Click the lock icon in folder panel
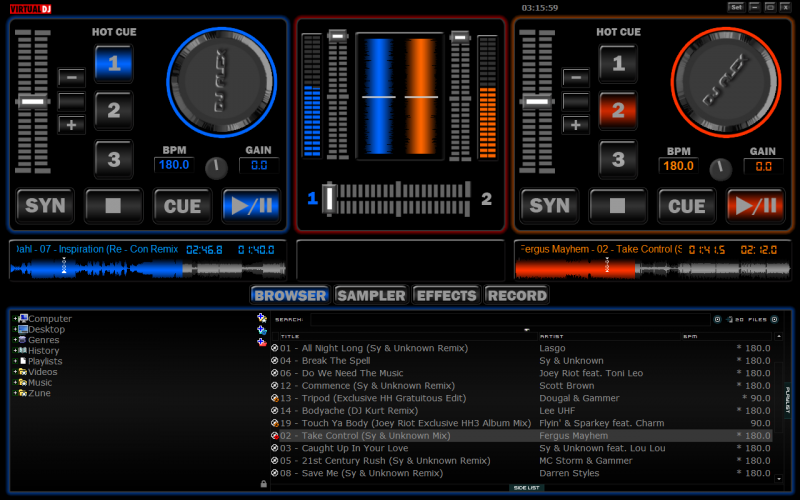 click(264, 484)
